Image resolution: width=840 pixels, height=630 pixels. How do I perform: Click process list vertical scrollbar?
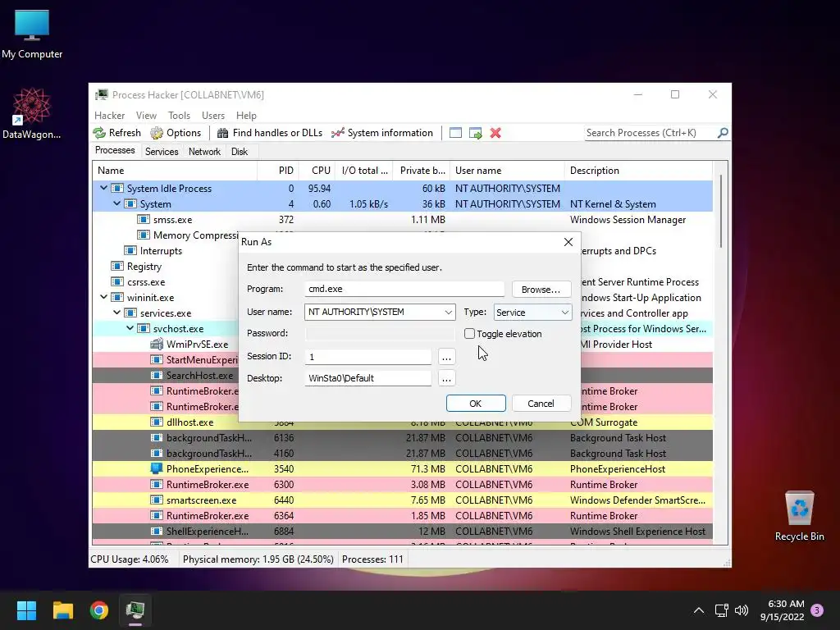(721, 211)
